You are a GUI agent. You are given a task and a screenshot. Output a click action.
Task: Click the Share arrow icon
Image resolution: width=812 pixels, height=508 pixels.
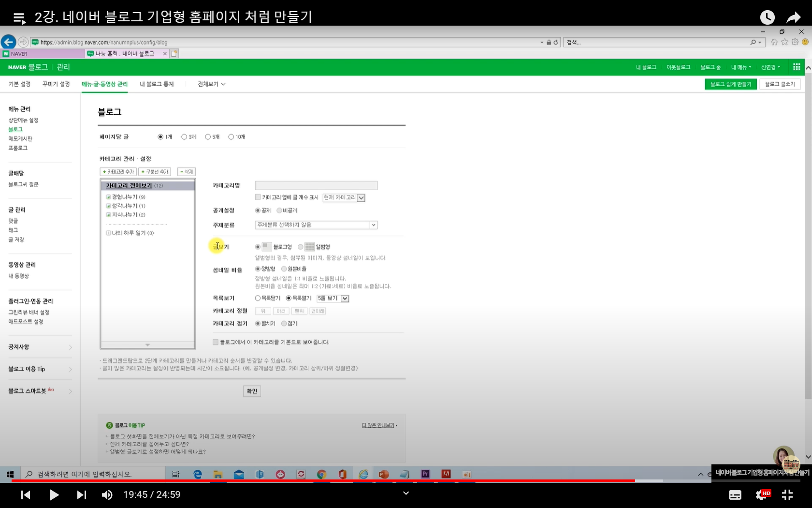(x=793, y=18)
